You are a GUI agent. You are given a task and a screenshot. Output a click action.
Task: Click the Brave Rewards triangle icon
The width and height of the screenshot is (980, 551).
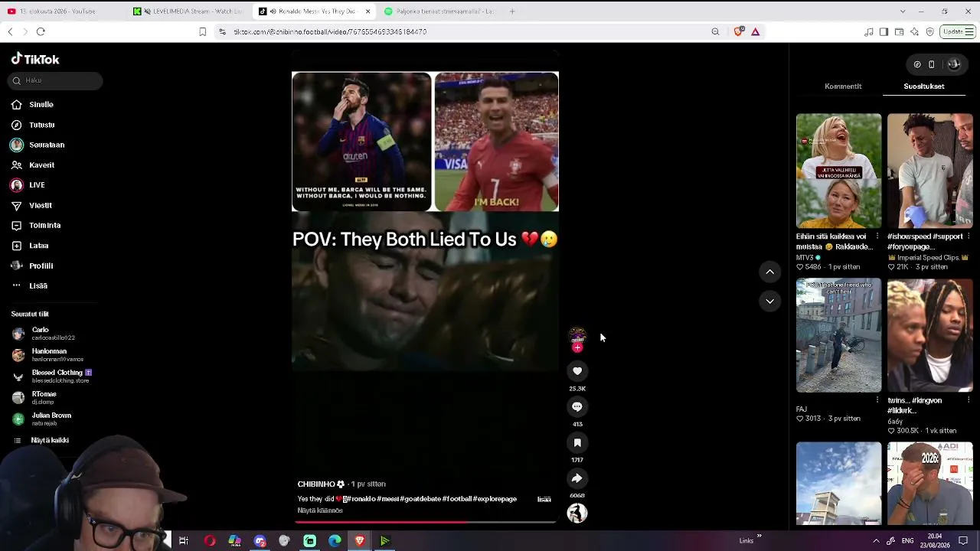[x=756, y=31]
